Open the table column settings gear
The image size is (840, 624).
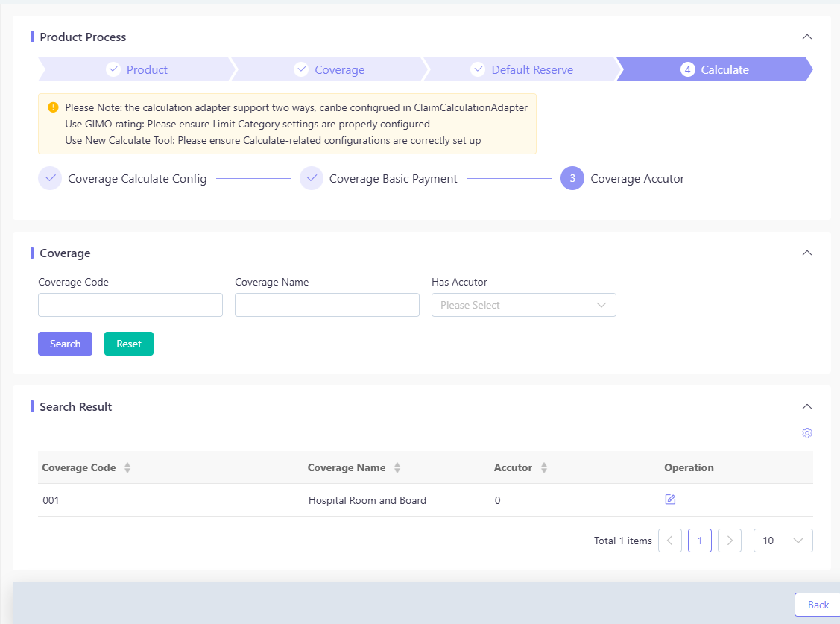(806, 433)
